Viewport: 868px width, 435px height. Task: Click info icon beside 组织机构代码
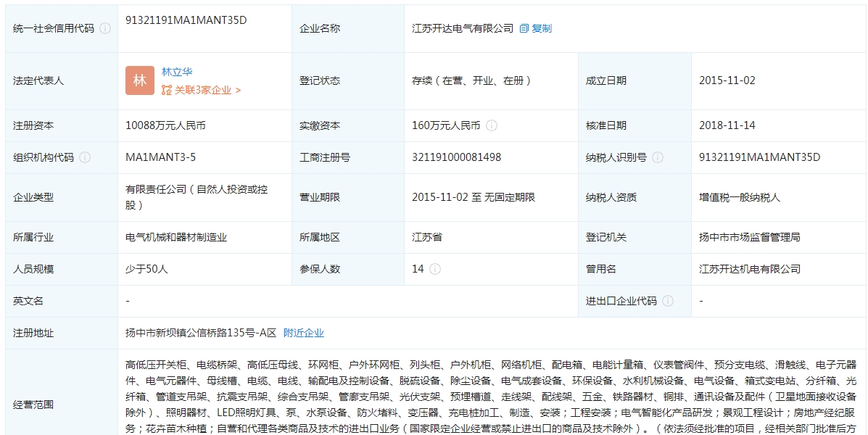85,157
